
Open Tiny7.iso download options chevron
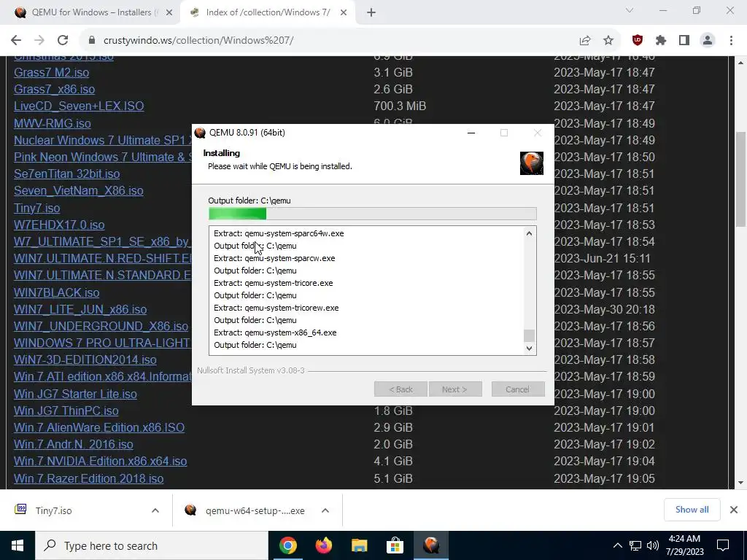(x=155, y=510)
